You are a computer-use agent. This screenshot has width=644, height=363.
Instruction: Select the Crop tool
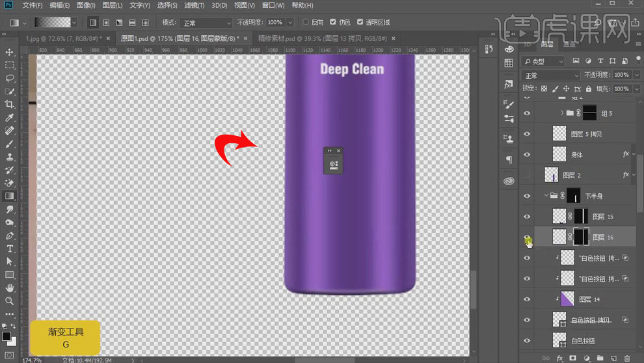point(10,105)
